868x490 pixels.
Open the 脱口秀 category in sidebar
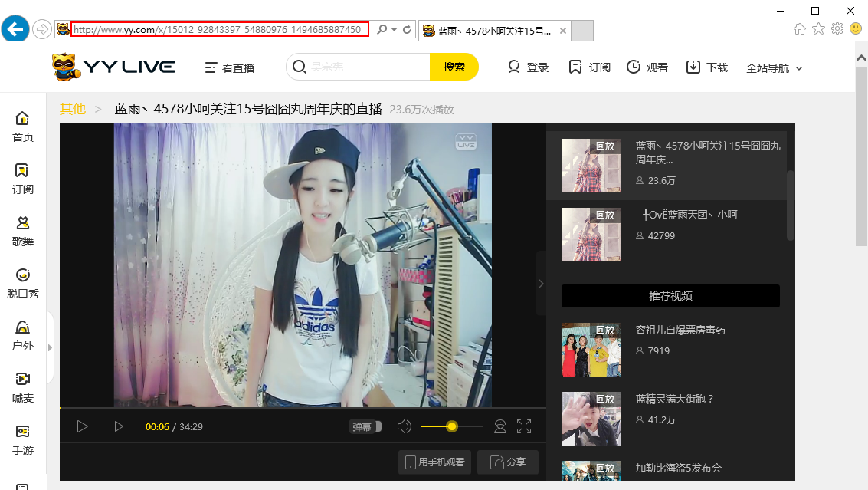[23, 283]
